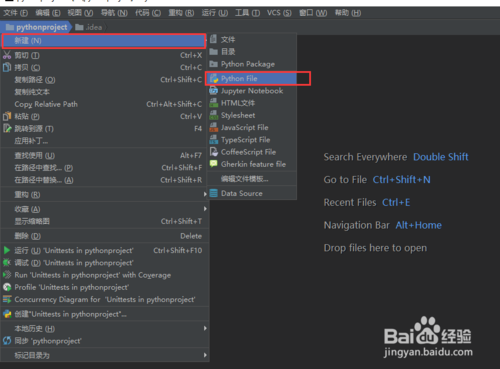Click the Concurrency Diagram icon
This screenshot has width=500, height=369.
pyautogui.click(x=7, y=299)
